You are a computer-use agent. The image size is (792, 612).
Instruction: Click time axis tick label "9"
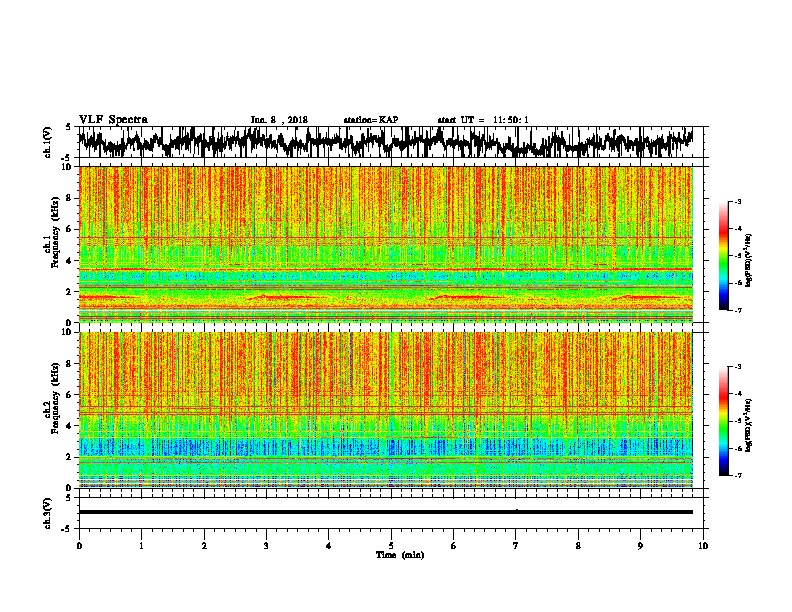[x=640, y=546]
